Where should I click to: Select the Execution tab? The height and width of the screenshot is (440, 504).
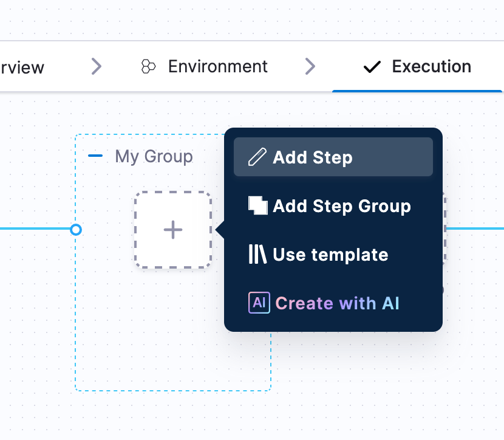click(x=431, y=66)
